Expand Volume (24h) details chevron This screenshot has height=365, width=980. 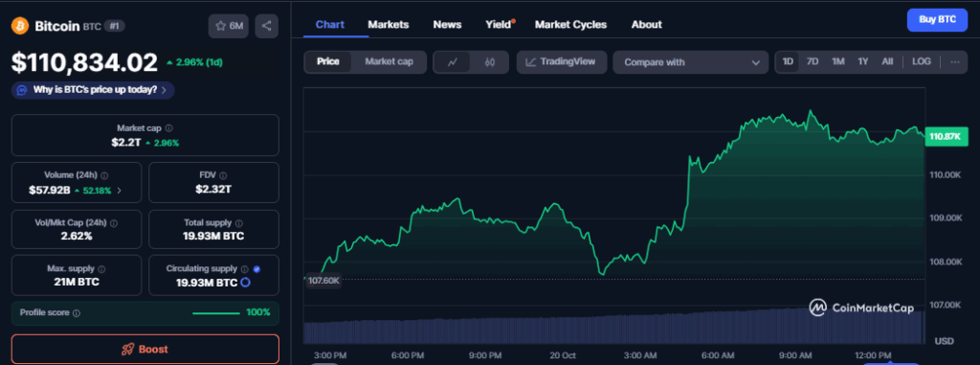120,191
